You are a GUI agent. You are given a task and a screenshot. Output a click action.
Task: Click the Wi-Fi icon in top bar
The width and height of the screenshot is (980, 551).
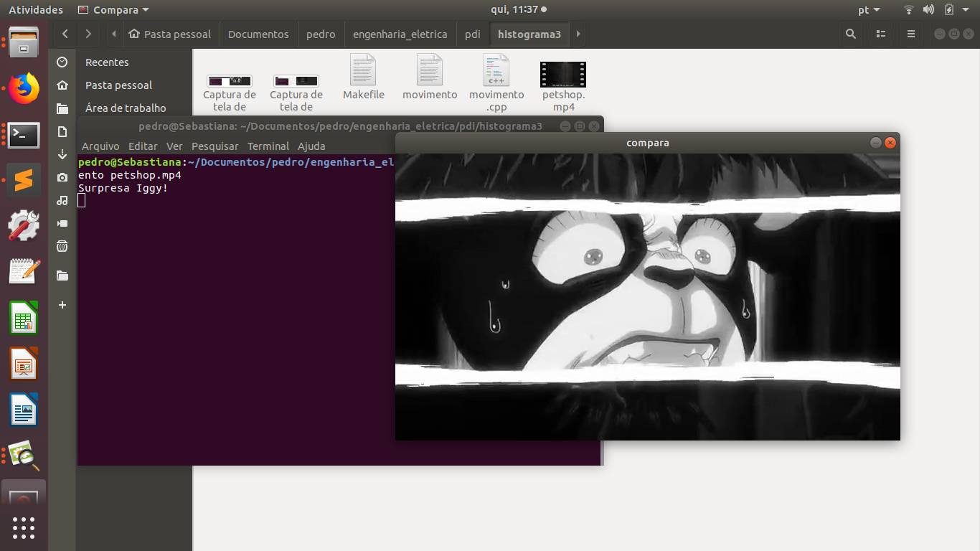[x=909, y=10]
